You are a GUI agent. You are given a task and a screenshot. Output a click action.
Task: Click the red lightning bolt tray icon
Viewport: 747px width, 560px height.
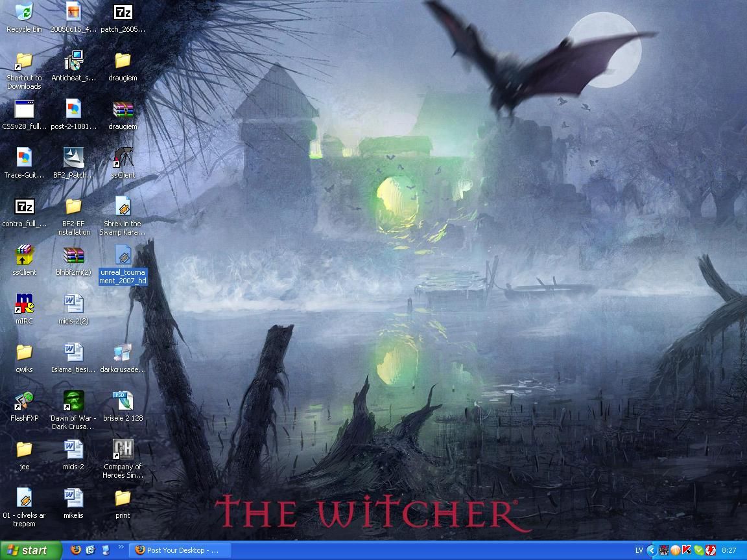pyautogui.click(x=710, y=550)
